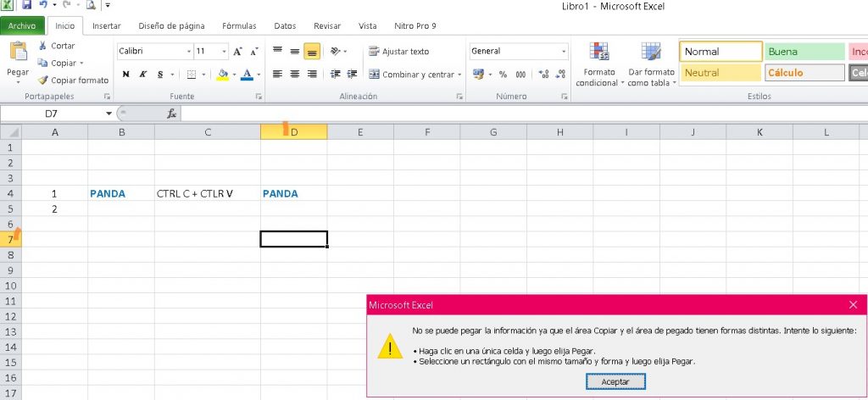This screenshot has width=868, height=400.
Task: Click the fx insert function icon
Action: click(171, 114)
